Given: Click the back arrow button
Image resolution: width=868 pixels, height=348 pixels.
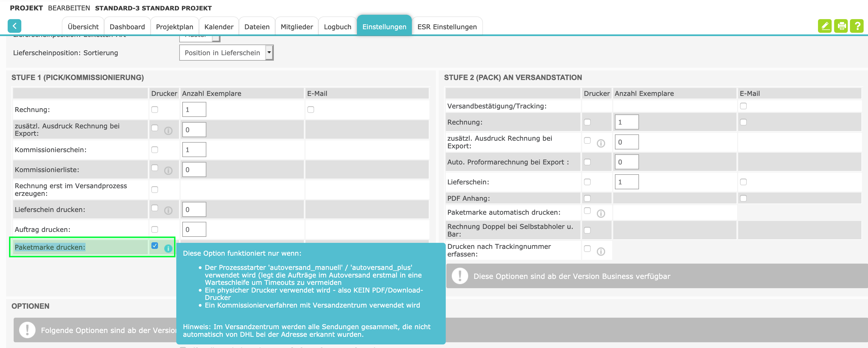Looking at the screenshot, I should [x=14, y=26].
